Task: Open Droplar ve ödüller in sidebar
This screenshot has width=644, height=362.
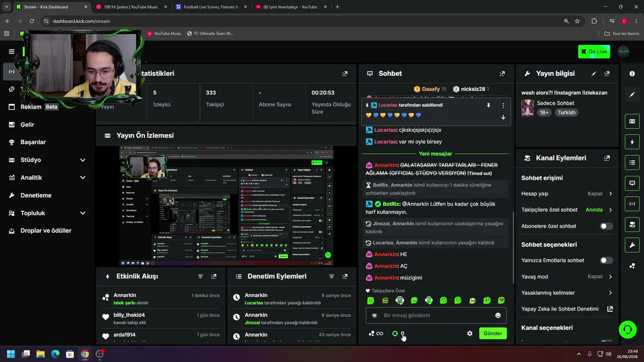Action: point(47,231)
